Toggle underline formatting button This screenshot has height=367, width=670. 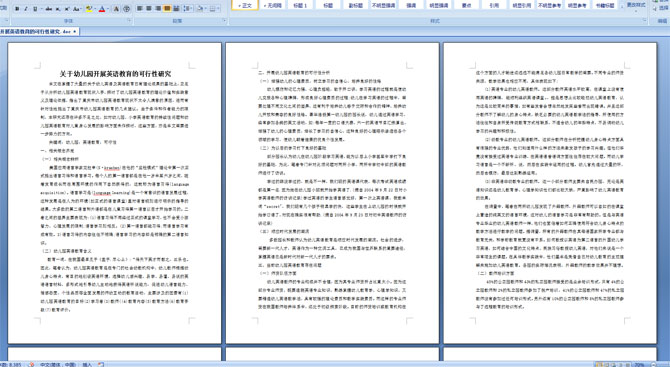tap(35, 9)
